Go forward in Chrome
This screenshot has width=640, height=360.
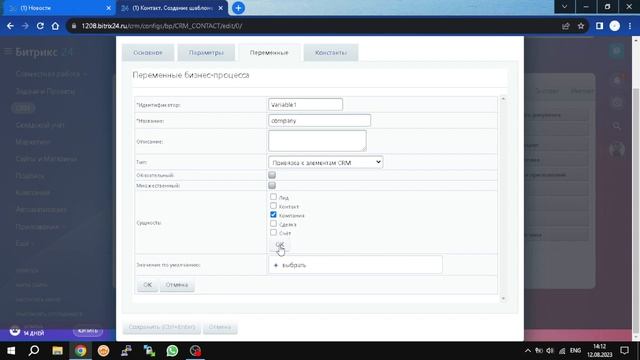(25, 26)
